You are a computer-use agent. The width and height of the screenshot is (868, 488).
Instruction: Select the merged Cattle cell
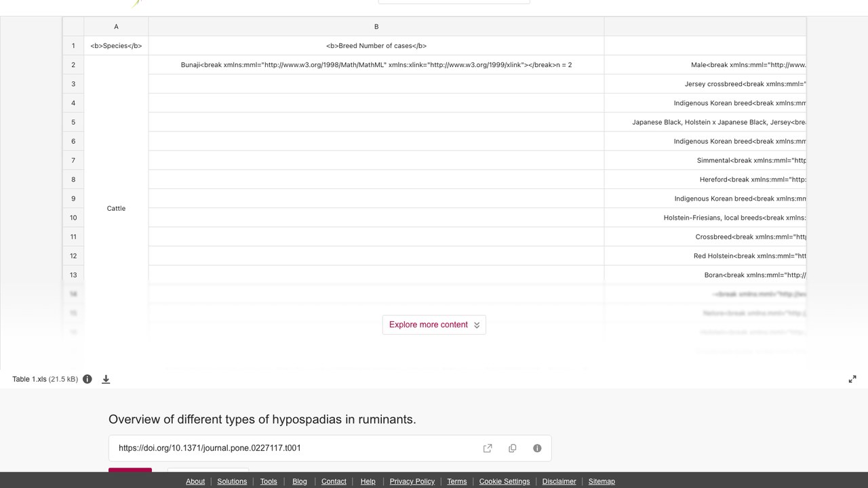point(116,208)
